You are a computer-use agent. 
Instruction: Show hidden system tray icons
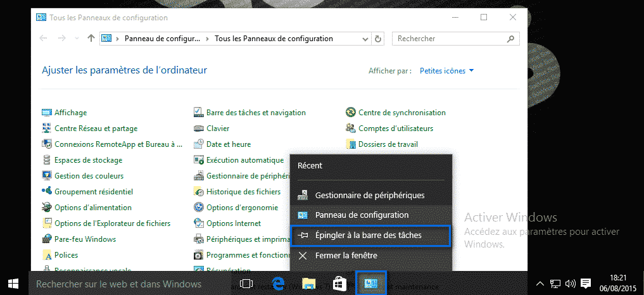[x=540, y=284]
